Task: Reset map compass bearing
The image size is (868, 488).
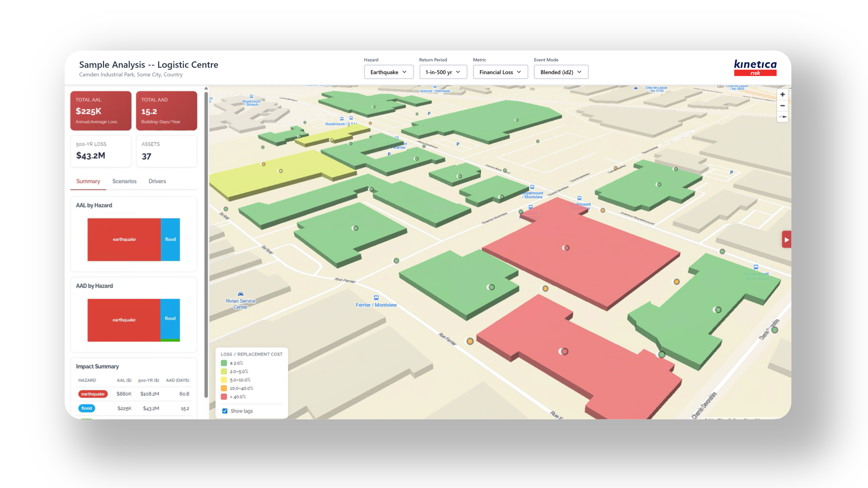Action: (782, 117)
